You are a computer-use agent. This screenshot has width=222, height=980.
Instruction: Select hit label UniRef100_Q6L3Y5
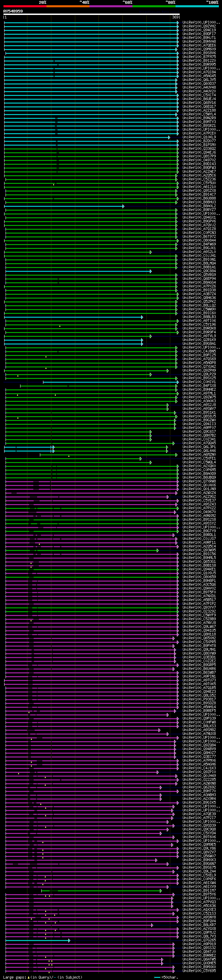[x=199, y=80]
